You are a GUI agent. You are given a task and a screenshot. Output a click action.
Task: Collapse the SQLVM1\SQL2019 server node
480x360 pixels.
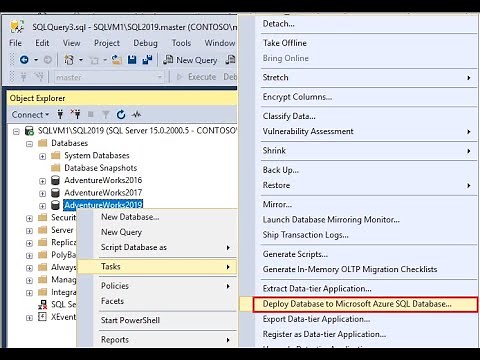click(16, 132)
